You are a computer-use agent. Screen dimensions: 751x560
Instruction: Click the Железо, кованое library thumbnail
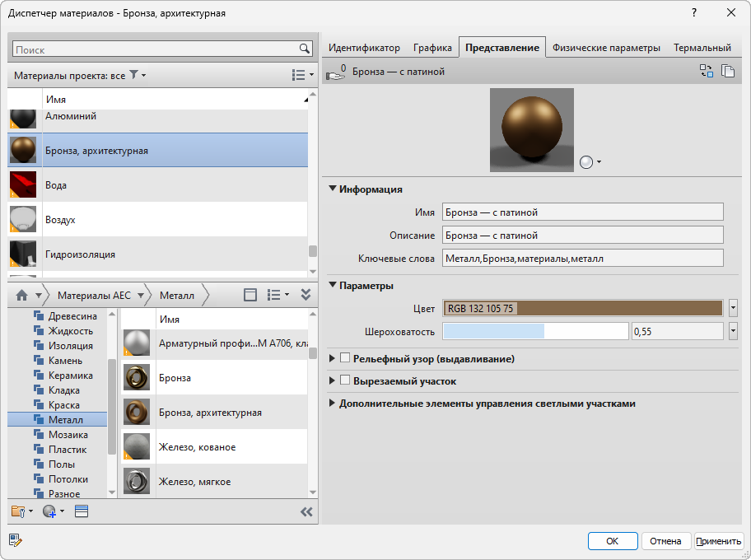[x=137, y=446]
